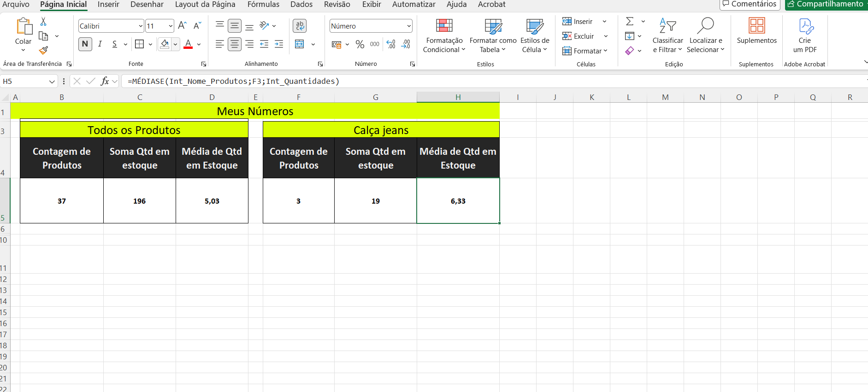Click the Copy icon
Image resolution: width=868 pixels, height=392 pixels.
click(43, 36)
